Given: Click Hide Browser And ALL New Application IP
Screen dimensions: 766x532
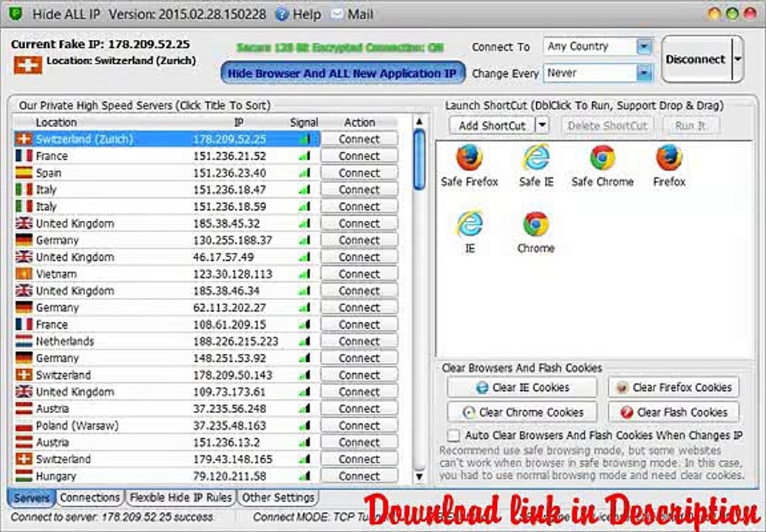Looking at the screenshot, I should 342,74.
